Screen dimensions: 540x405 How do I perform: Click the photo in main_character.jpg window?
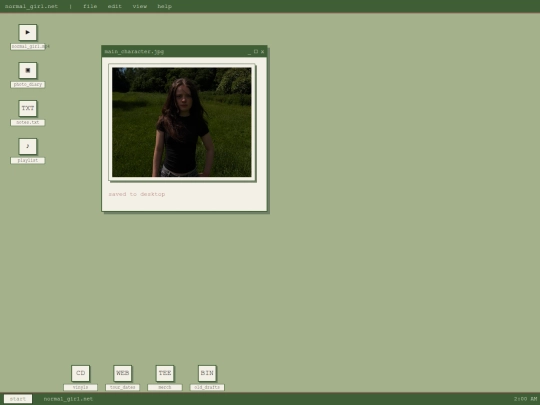pos(181,122)
